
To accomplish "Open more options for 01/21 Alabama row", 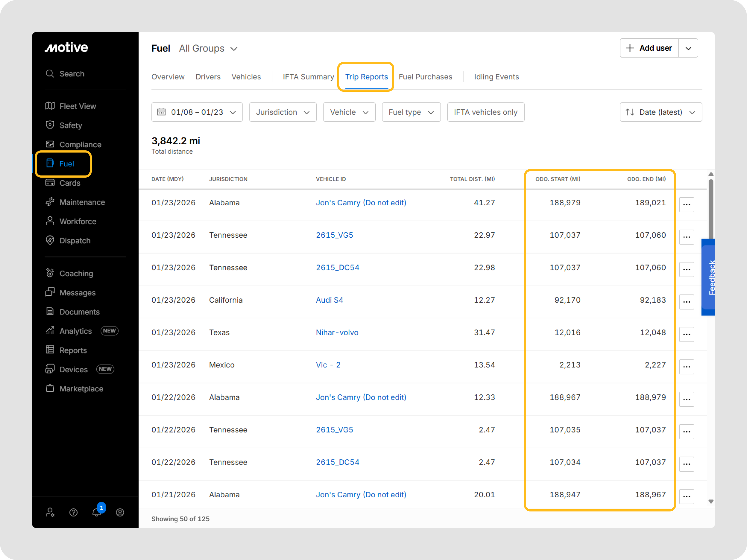I will pos(686,496).
